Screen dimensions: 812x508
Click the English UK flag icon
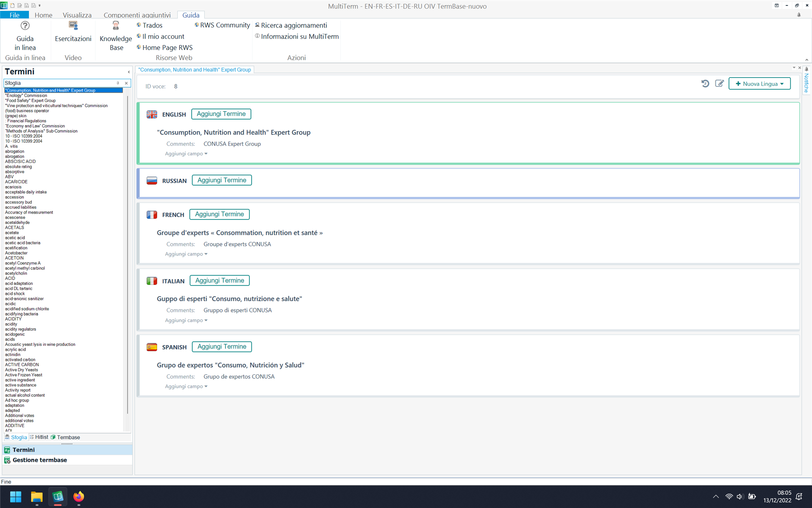click(152, 114)
